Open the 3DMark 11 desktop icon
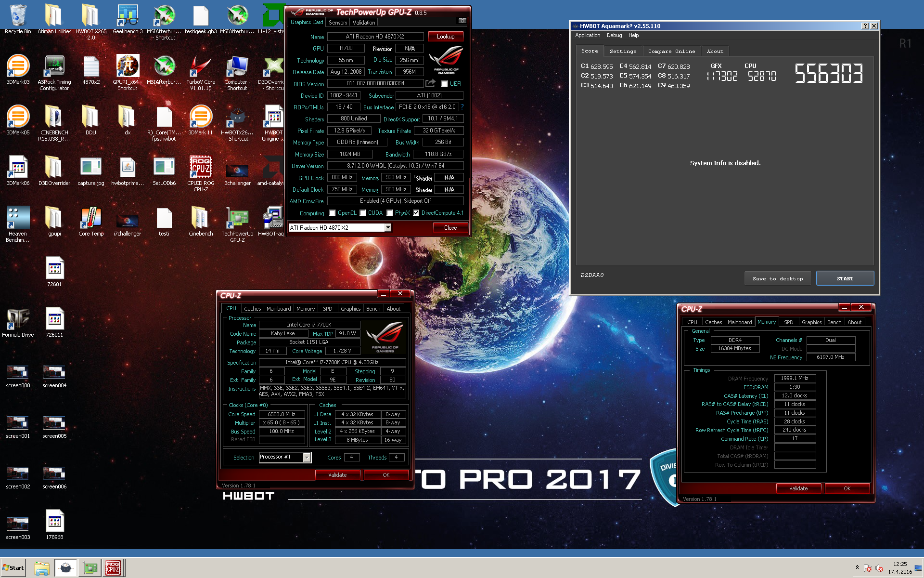This screenshot has width=924, height=578. point(201,120)
